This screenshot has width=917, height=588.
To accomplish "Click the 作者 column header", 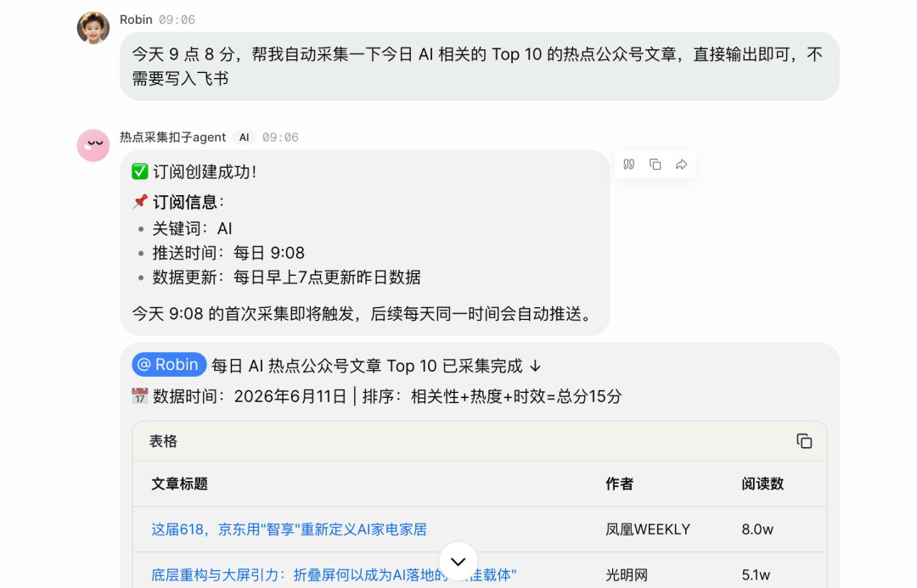I will tap(619, 484).
